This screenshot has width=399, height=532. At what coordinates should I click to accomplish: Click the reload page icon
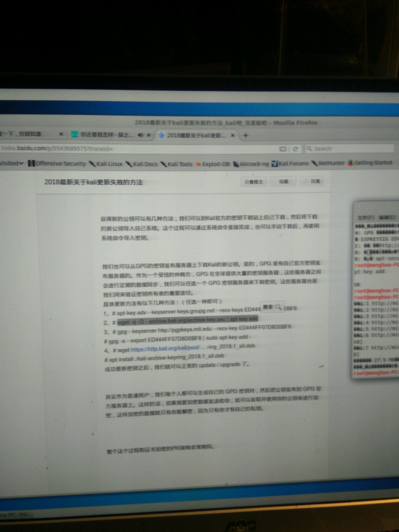295,149
